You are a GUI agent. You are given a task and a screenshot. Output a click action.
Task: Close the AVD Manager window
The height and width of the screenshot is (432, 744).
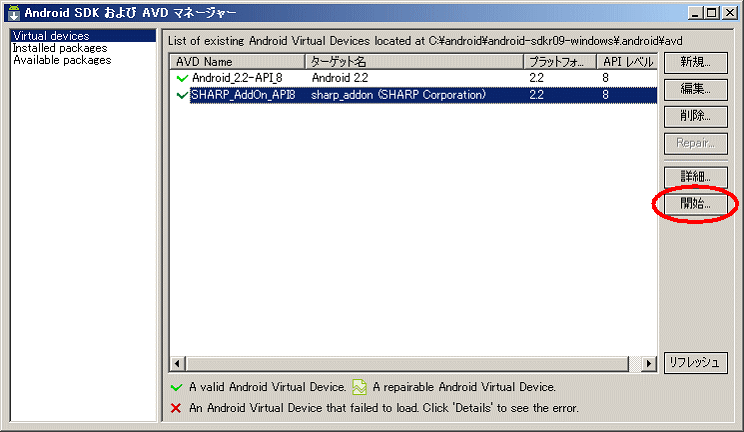[729, 13]
